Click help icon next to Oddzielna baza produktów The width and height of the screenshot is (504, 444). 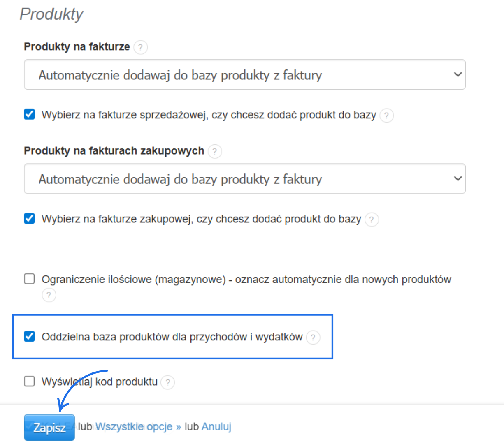[x=314, y=338]
